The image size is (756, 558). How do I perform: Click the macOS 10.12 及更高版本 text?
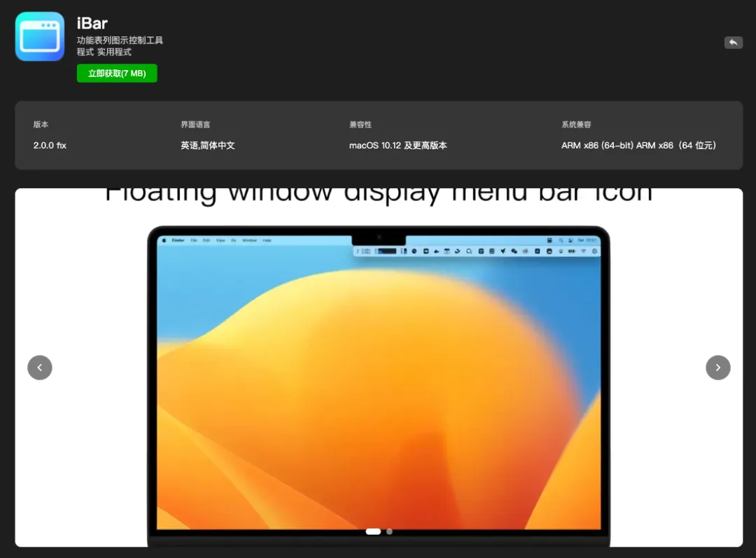[398, 145]
